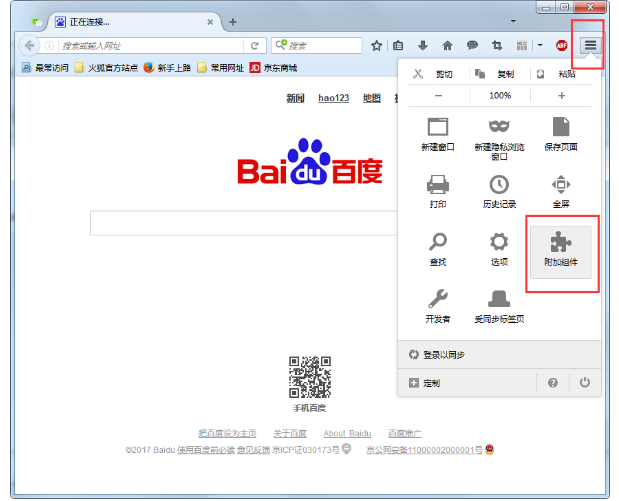Click the search box in the toolbar
This screenshot has width=619, height=501.
(317, 45)
